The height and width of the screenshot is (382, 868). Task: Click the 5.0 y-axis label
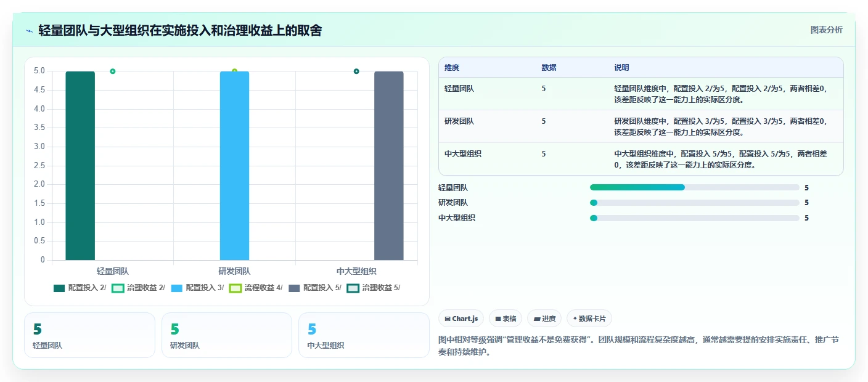(39, 71)
